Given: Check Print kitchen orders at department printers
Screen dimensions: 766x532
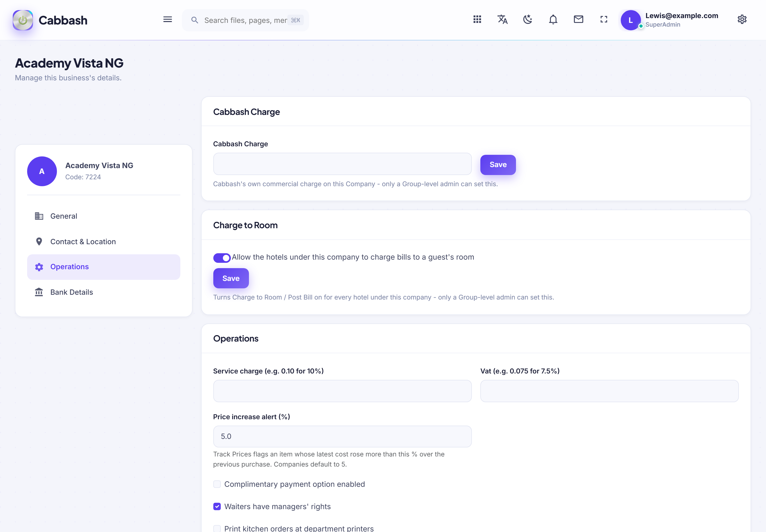Looking at the screenshot, I should [217, 528].
